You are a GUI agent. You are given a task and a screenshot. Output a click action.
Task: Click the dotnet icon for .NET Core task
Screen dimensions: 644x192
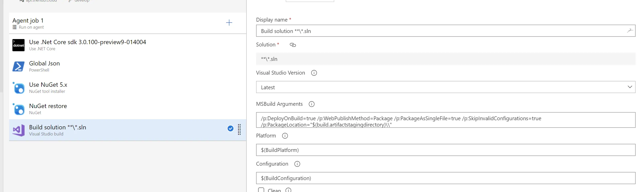[x=18, y=45]
